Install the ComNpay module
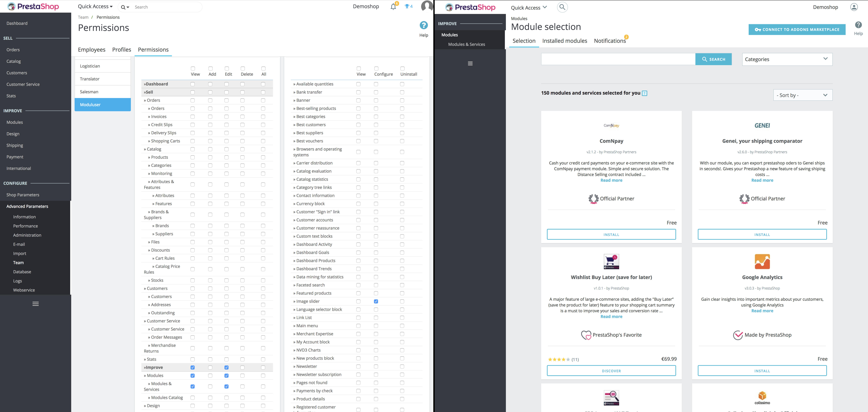Viewport: 868px width, 412px height. [611, 234]
